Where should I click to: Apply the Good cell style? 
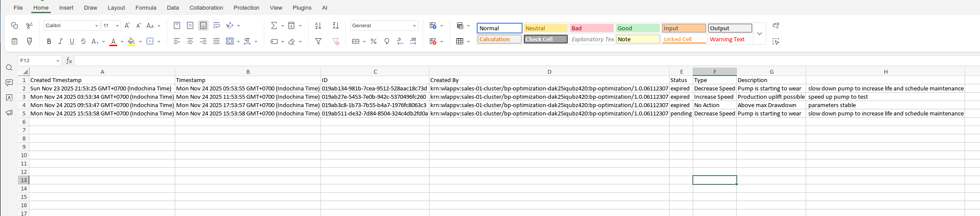coord(638,28)
